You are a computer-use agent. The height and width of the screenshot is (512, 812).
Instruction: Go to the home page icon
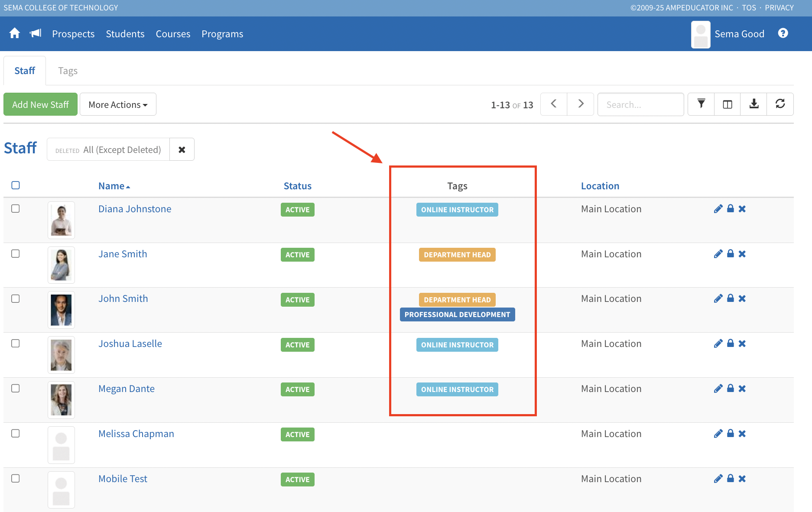[x=15, y=33]
